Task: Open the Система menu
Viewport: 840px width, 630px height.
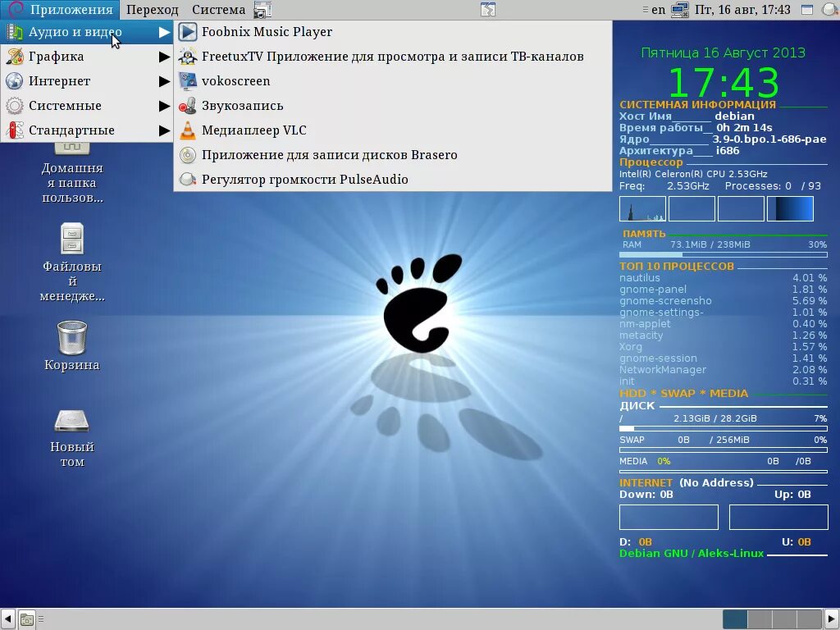Action: [218, 10]
